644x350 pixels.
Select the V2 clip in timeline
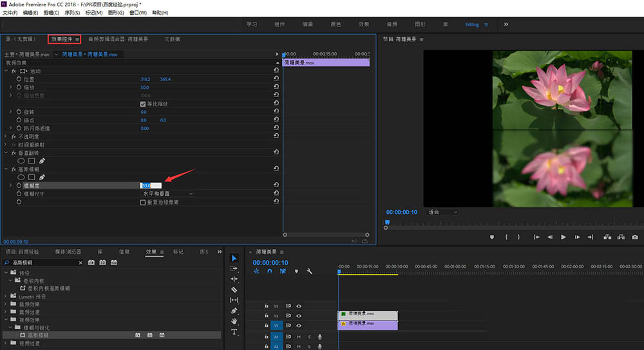(368, 315)
